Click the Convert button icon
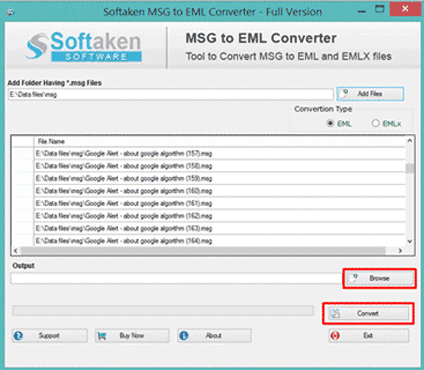This screenshot has height=370, width=424. coord(335,313)
